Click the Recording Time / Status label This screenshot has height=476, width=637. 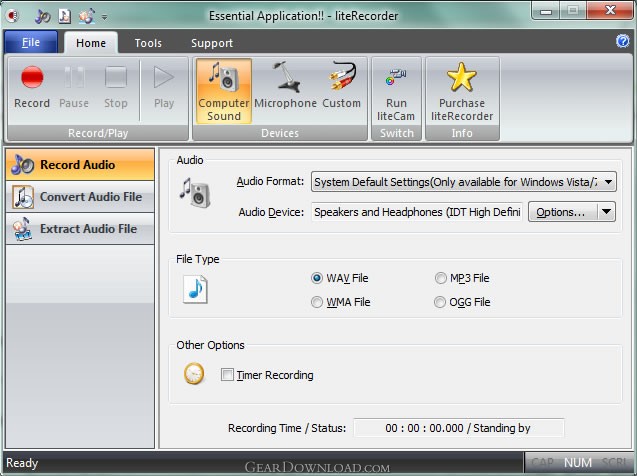point(287,428)
